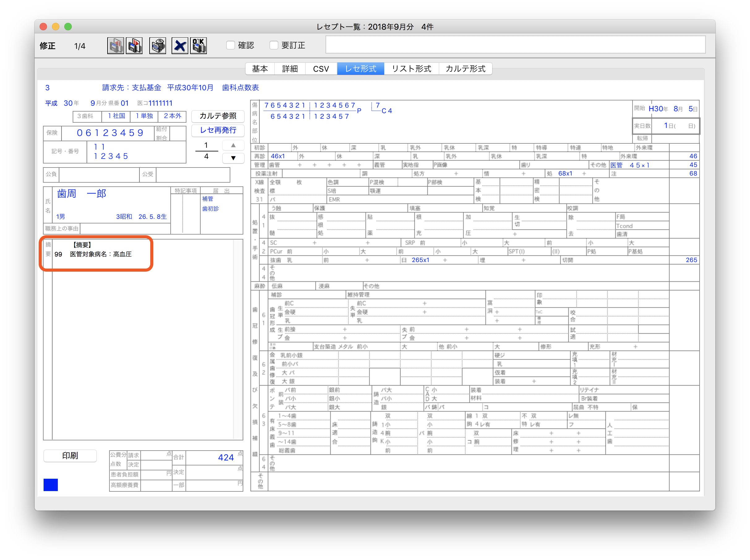Select the カルテ形式 tab
750x560 pixels.
click(x=465, y=69)
